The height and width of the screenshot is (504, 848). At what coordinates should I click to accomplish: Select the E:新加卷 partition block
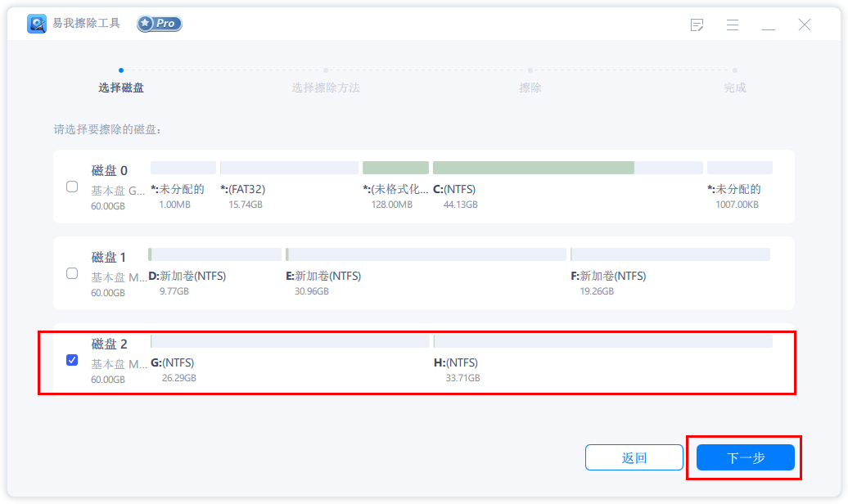(x=368, y=266)
